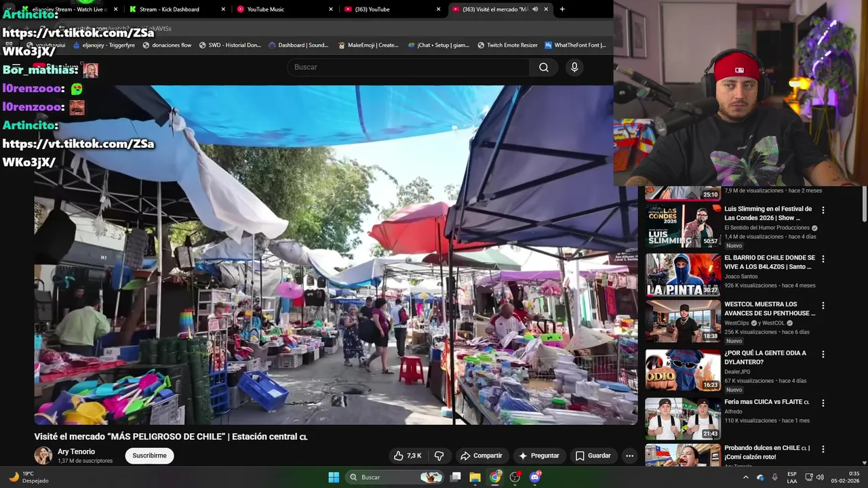Focus the Buscar YouTube search field
This screenshot has width=868, height=488.
coord(409,67)
